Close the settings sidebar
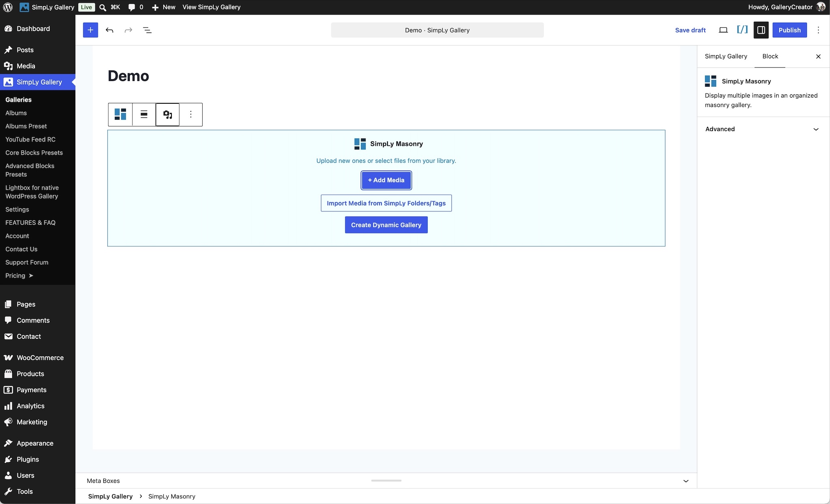The height and width of the screenshot is (504, 830). 818,56
